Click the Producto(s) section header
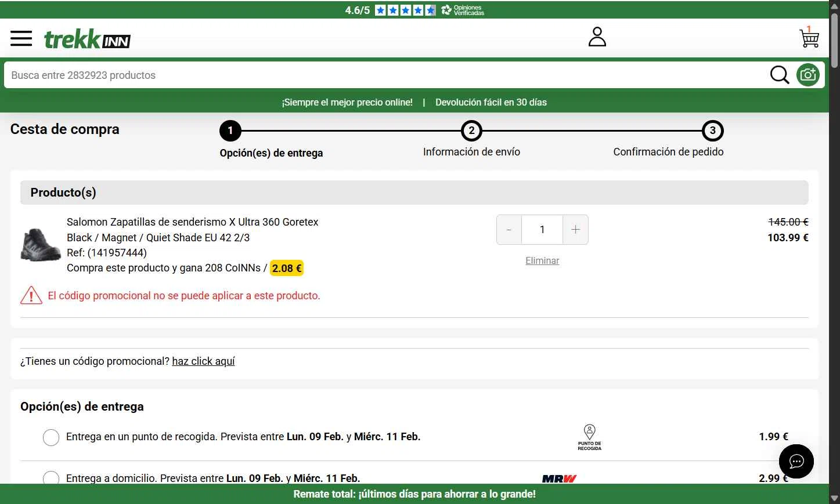840x504 pixels. tap(414, 193)
